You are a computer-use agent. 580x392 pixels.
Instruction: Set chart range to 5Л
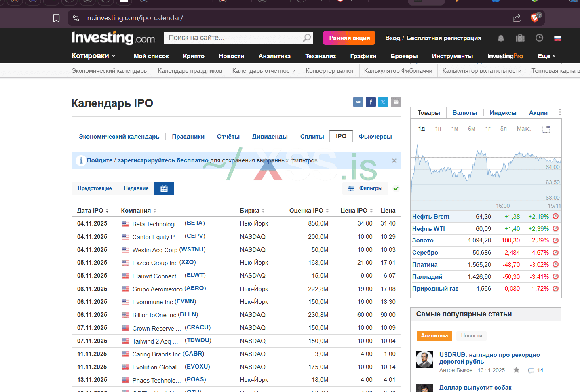(x=504, y=129)
